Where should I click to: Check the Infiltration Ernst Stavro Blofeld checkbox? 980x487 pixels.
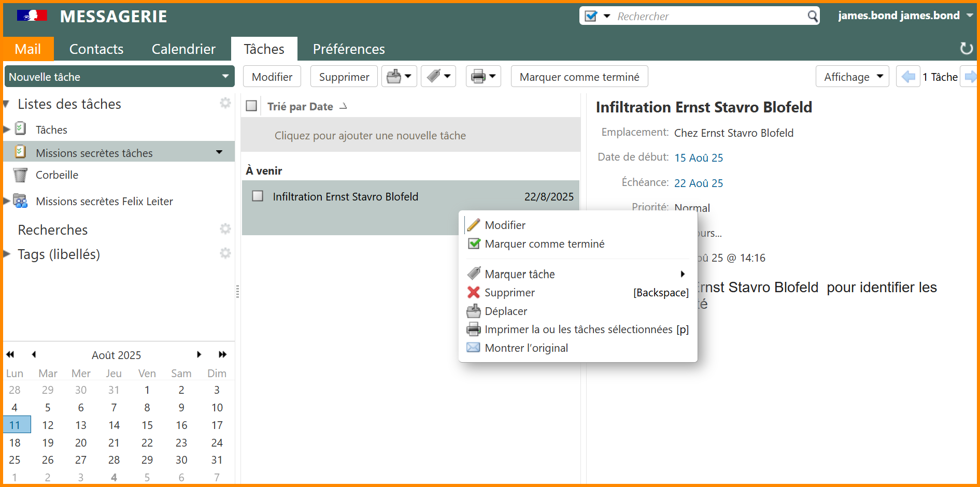pos(258,196)
